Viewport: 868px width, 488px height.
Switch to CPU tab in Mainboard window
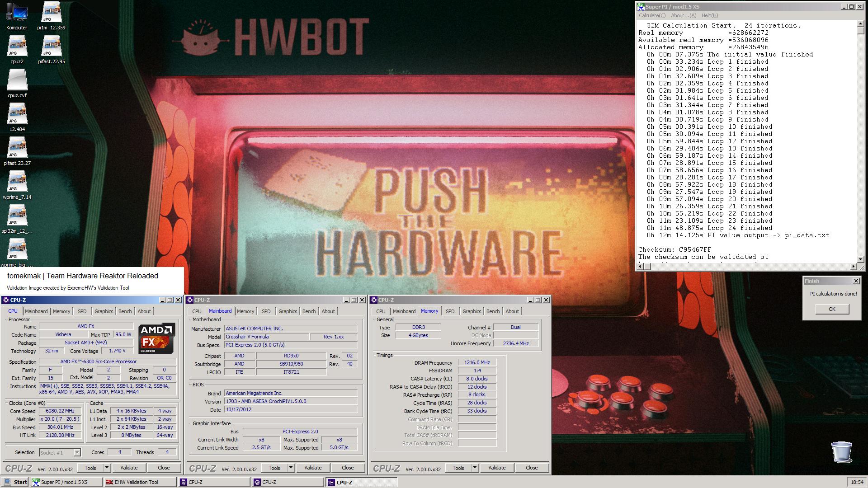pos(197,311)
